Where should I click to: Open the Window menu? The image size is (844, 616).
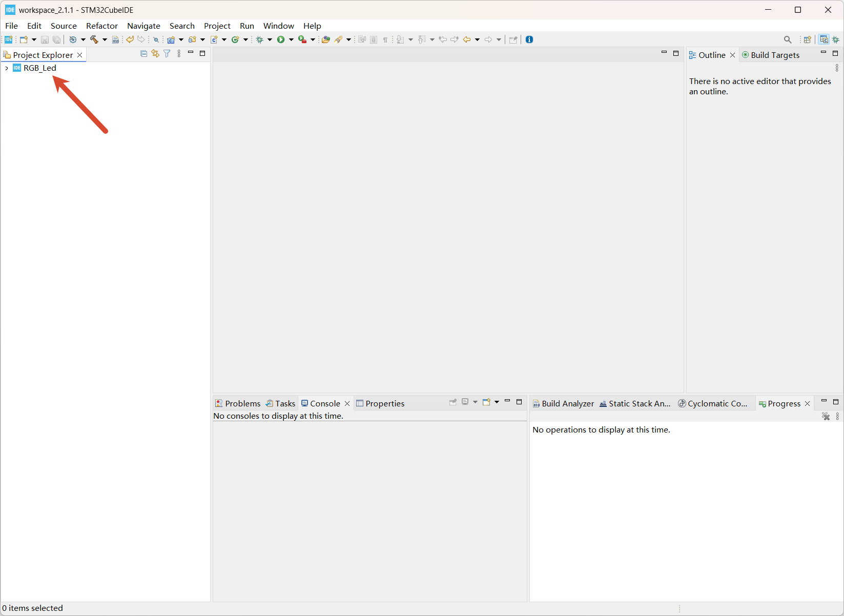point(279,26)
